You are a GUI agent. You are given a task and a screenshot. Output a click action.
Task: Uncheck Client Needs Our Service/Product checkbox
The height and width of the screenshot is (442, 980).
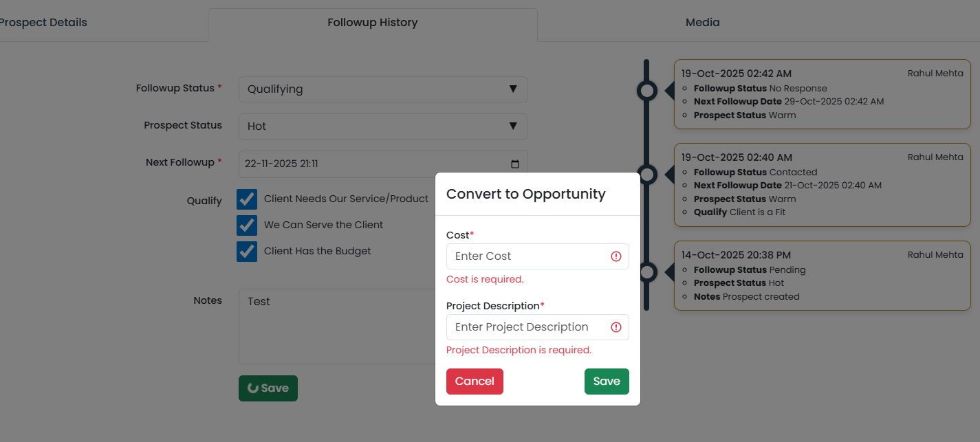pyautogui.click(x=247, y=199)
